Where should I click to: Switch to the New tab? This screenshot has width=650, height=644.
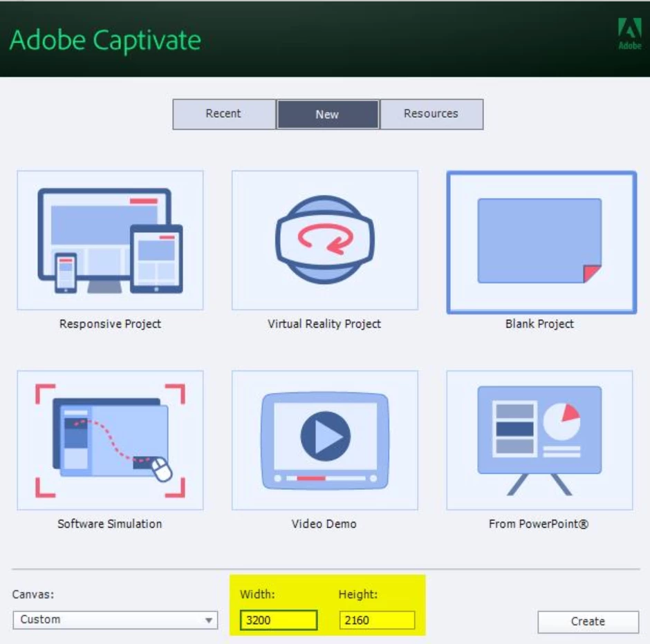click(328, 114)
